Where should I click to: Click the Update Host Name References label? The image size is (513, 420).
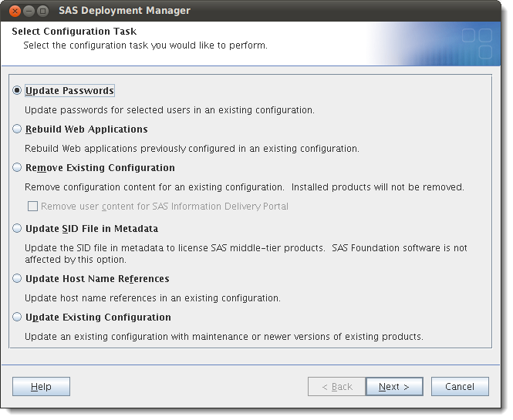[x=97, y=279]
